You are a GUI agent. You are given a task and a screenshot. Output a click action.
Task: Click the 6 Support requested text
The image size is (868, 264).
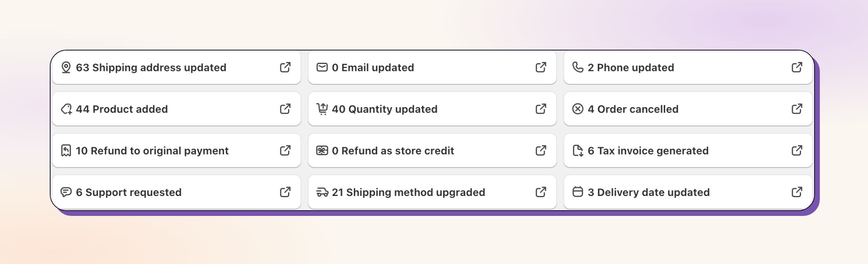coord(129,192)
